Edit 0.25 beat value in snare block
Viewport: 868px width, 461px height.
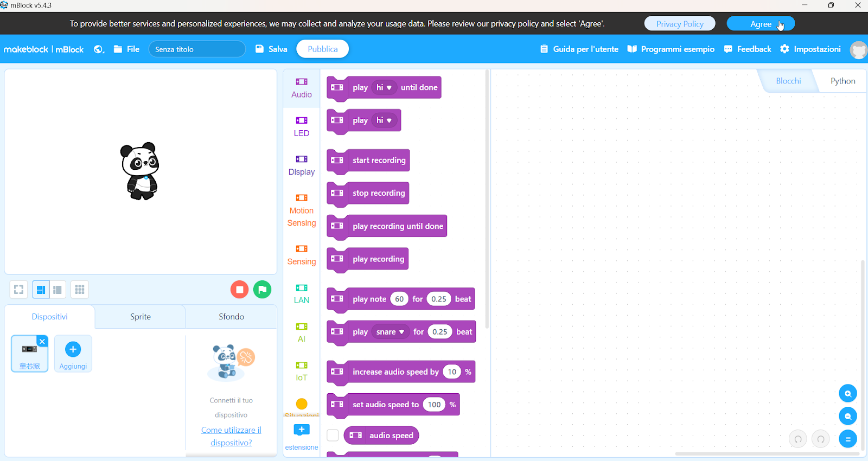pyautogui.click(x=440, y=332)
